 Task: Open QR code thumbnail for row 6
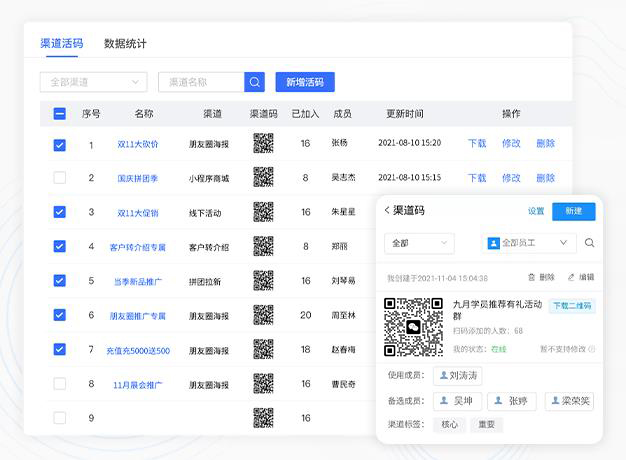pos(263,315)
